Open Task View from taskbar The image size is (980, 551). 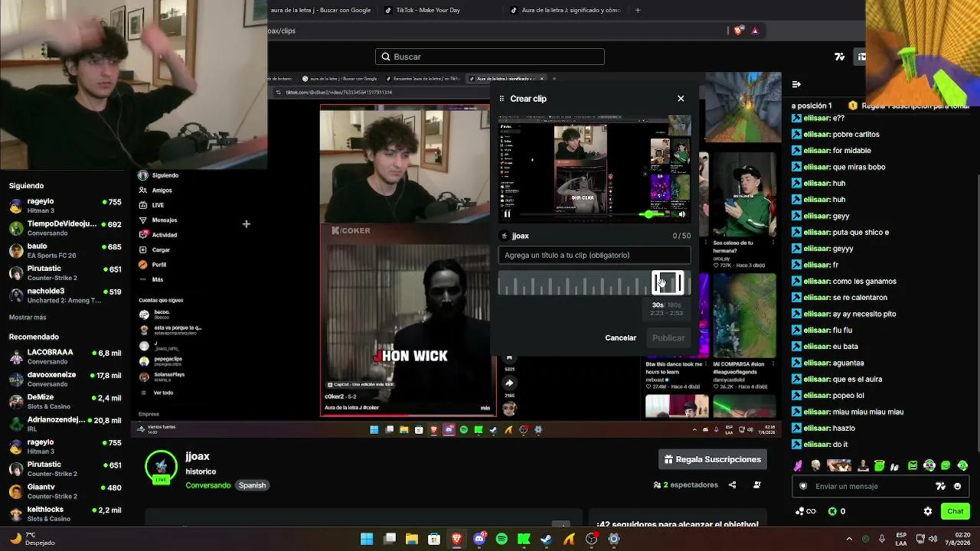pos(390,539)
